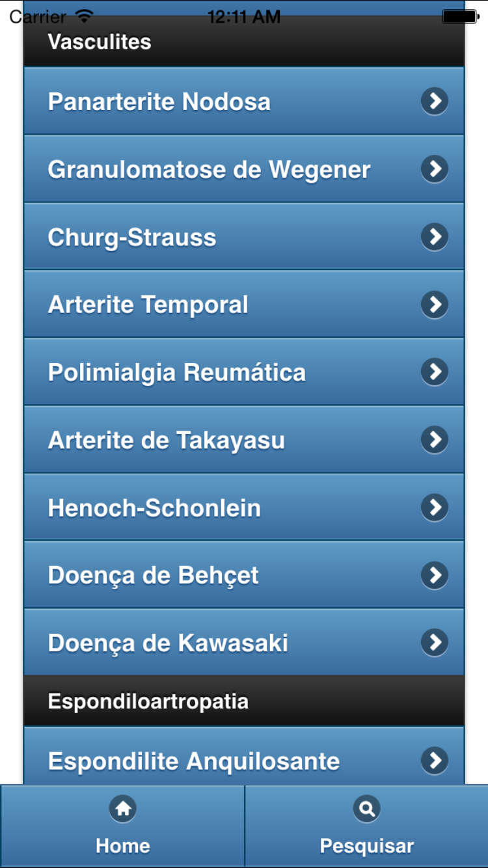Tap the Espondiloartropatia section header

(244, 701)
